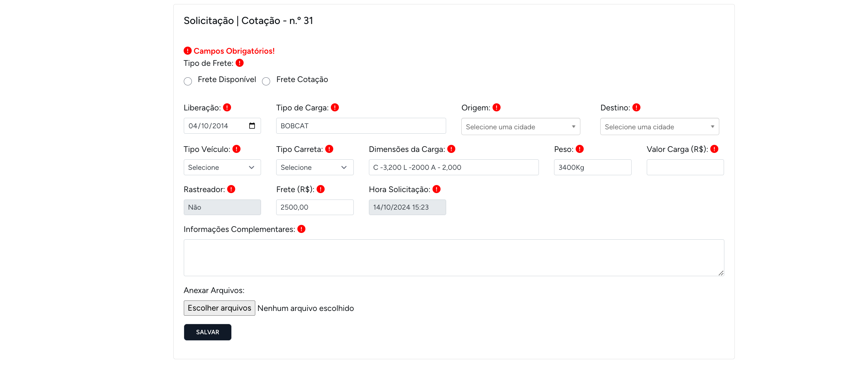Click the alert icon beside Origem label
Screen dimensions: 868x368
(x=496, y=107)
